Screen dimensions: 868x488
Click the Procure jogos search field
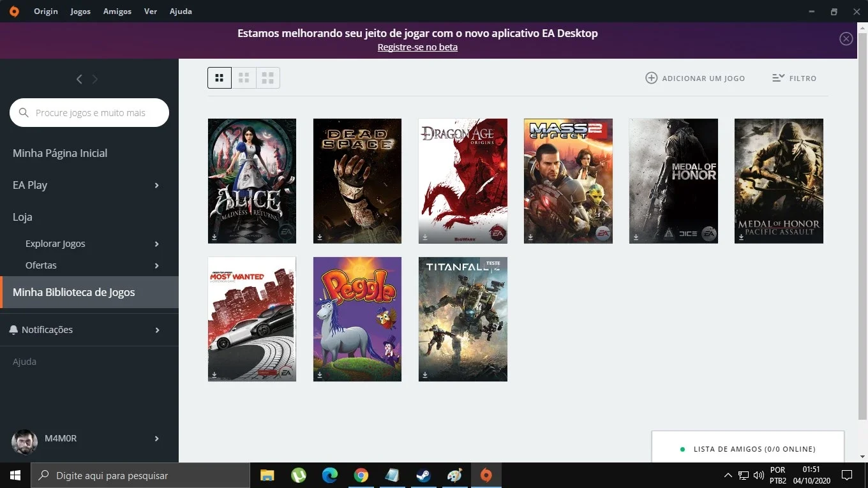coord(89,113)
